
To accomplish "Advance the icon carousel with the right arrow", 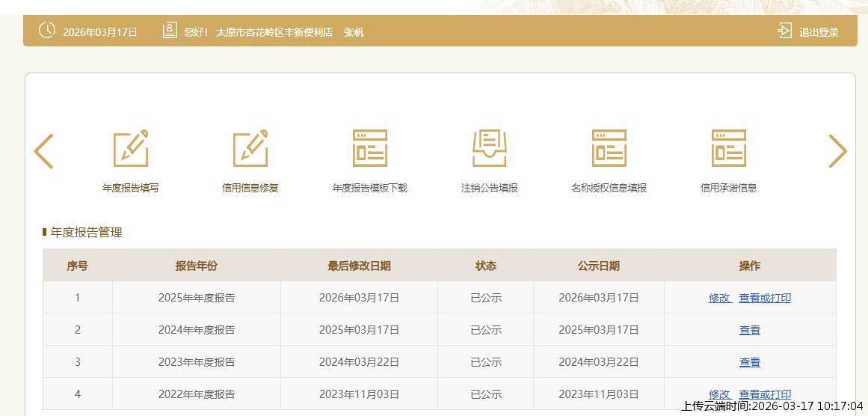I will click(x=837, y=151).
